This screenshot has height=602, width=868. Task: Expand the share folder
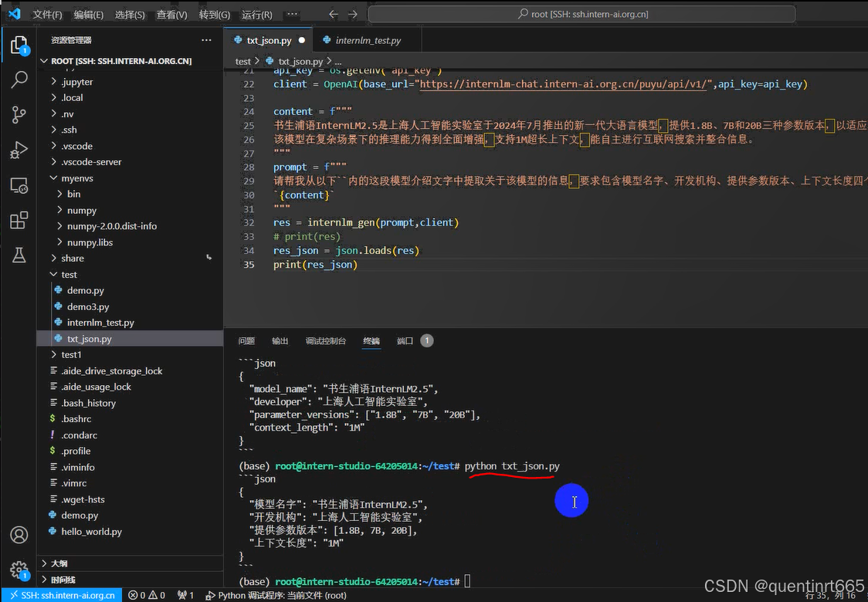73,258
